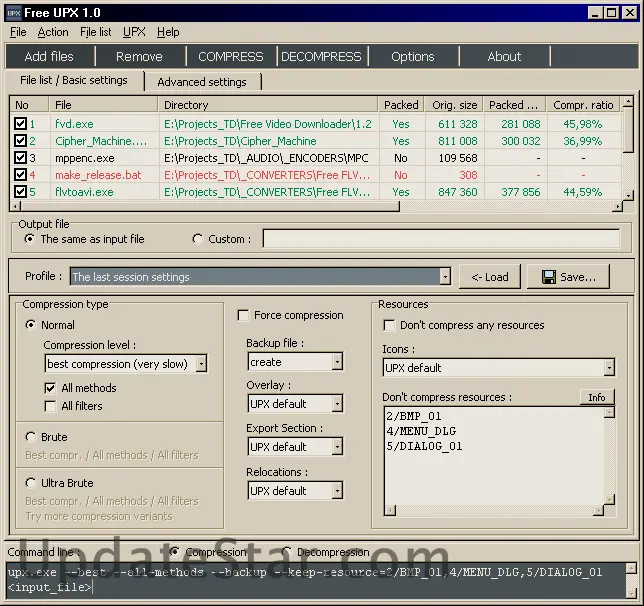Select the mppenc.exe file name
The width and height of the screenshot is (644, 606).
[85, 158]
